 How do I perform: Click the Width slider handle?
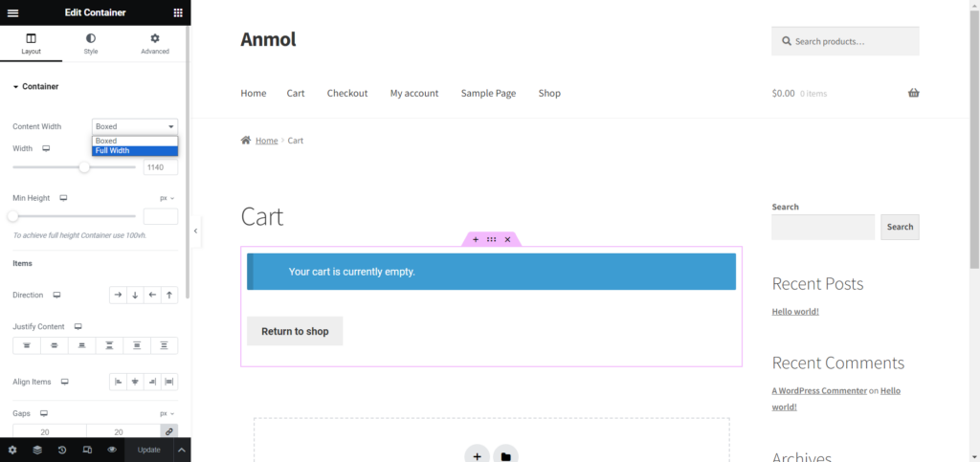click(x=84, y=167)
